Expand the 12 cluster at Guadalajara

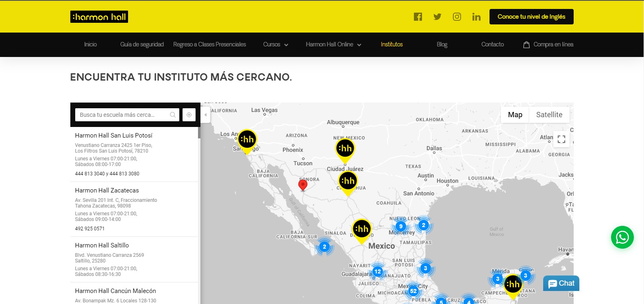pyautogui.click(x=378, y=271)
